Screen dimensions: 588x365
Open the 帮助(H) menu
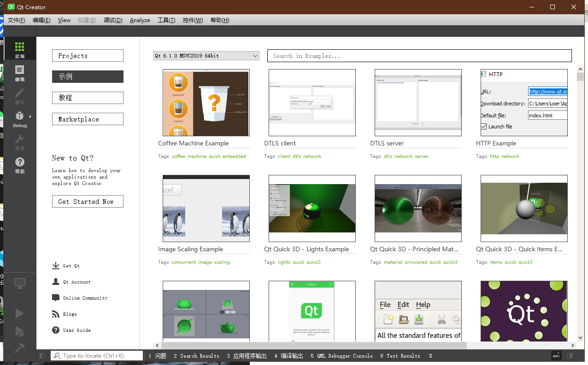tap(220, 20)
